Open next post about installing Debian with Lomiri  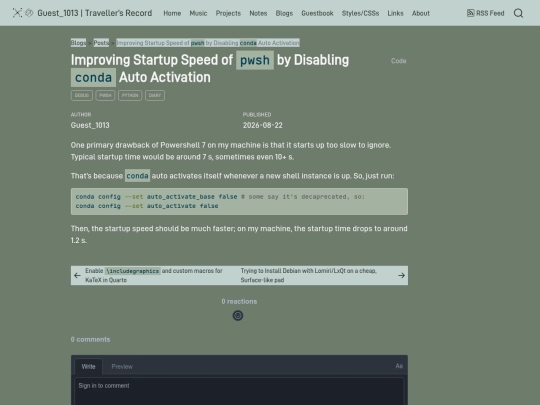coord(309,275)
